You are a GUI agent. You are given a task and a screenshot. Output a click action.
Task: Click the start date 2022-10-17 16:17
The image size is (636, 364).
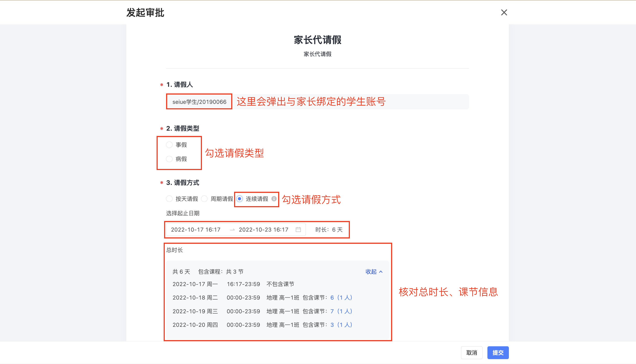tap(196, 230)
